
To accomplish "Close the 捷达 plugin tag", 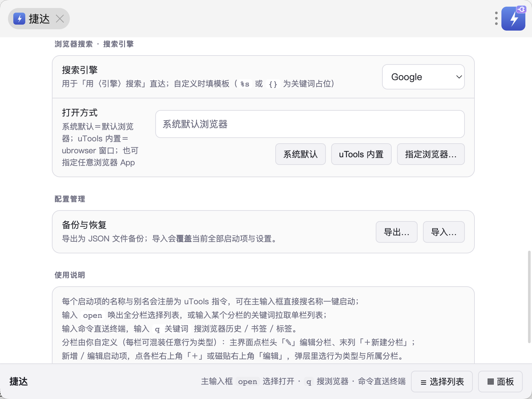I will (60, 19).
